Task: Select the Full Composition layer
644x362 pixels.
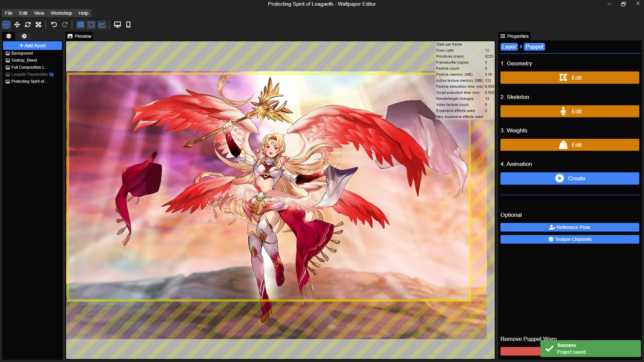Action: [x=33, y=67]
